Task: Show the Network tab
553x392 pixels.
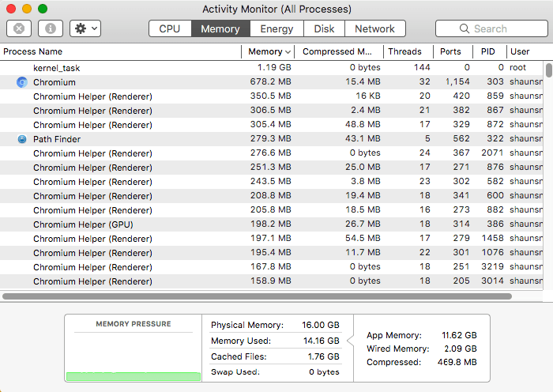Action: point(375,28)
